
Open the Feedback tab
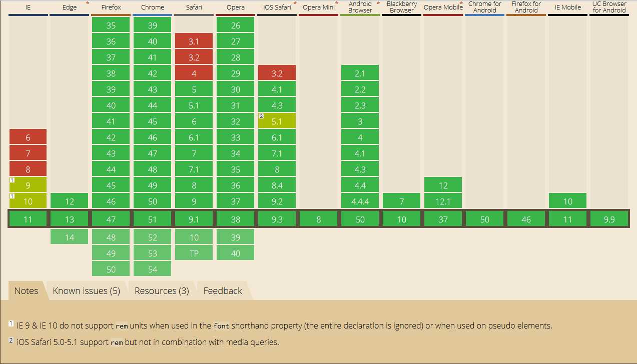coord(223,290)
